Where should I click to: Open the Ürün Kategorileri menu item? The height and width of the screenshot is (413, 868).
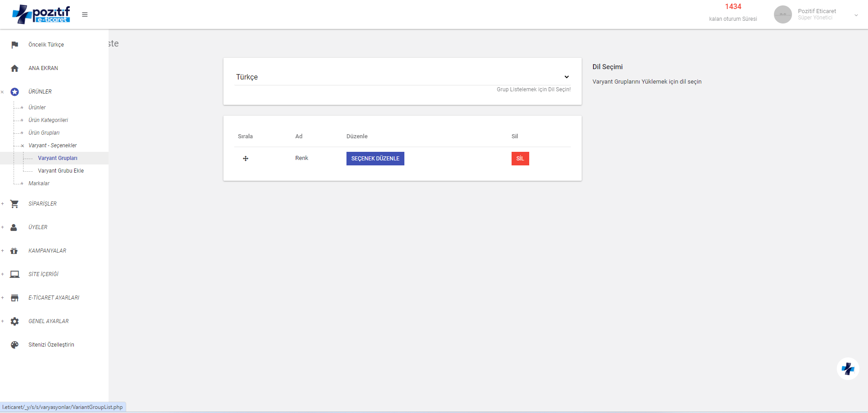pyautogui.click(x=48, y=120)
